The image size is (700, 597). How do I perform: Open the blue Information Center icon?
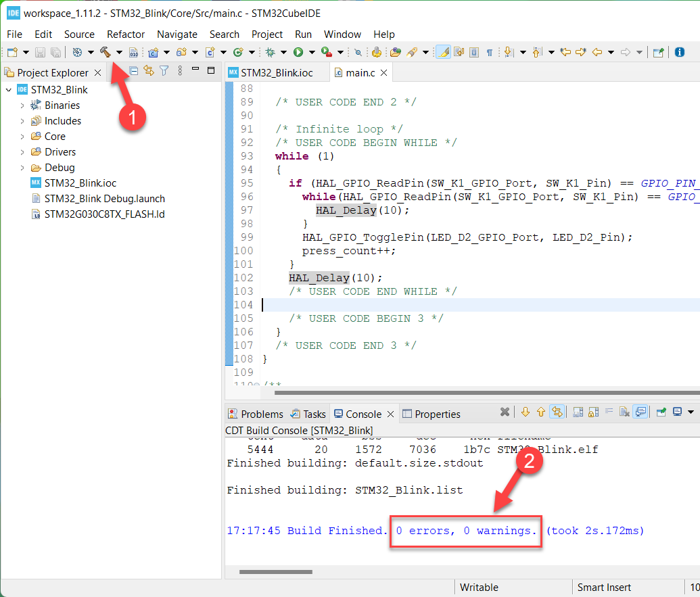[680, 52]
